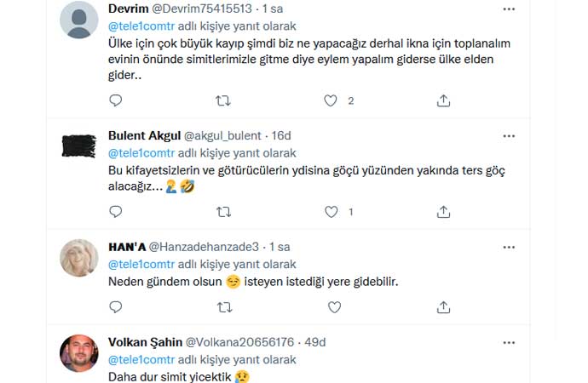Open more options for Bulent Akgul's tweet
Image resolution: width=588 pixels, height=383 pixels.
point(509,136)
